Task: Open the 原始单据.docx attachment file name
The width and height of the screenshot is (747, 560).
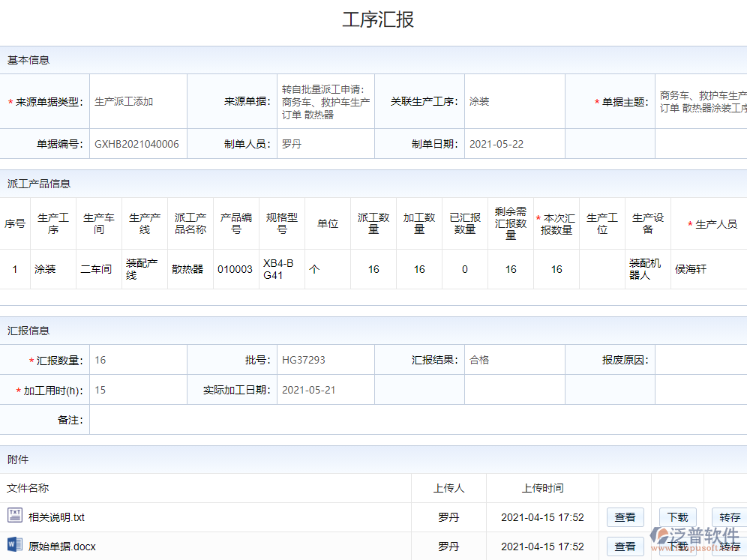Action: (x=62, y=547)
